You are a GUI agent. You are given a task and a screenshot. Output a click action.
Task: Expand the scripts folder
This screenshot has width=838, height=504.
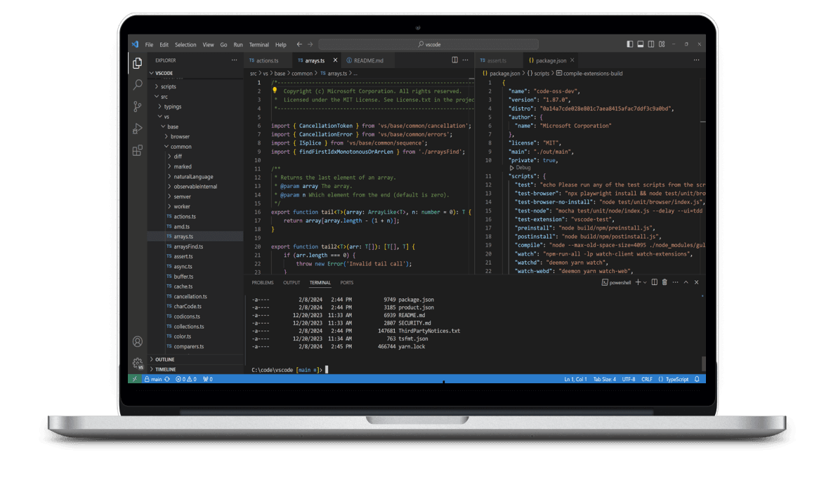click(x=195, y=86)
